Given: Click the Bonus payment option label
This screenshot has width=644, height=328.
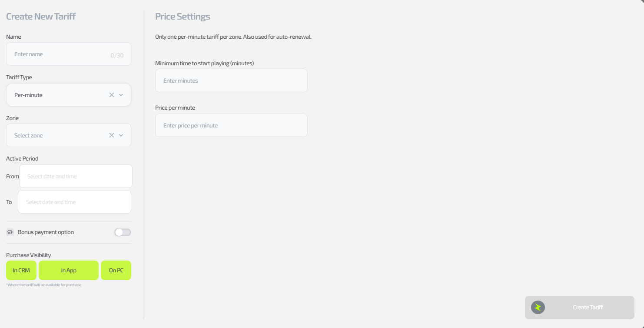Looking at the screenshot, I should coord(46,232).
